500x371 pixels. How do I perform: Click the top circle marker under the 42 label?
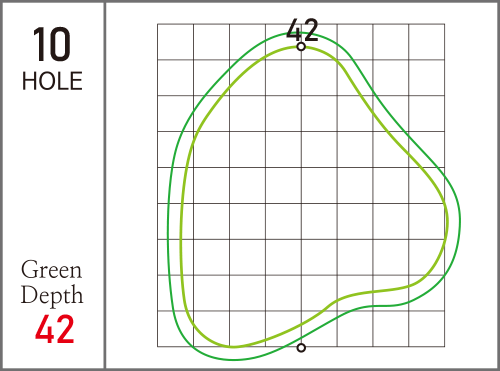tap(301, 47)
